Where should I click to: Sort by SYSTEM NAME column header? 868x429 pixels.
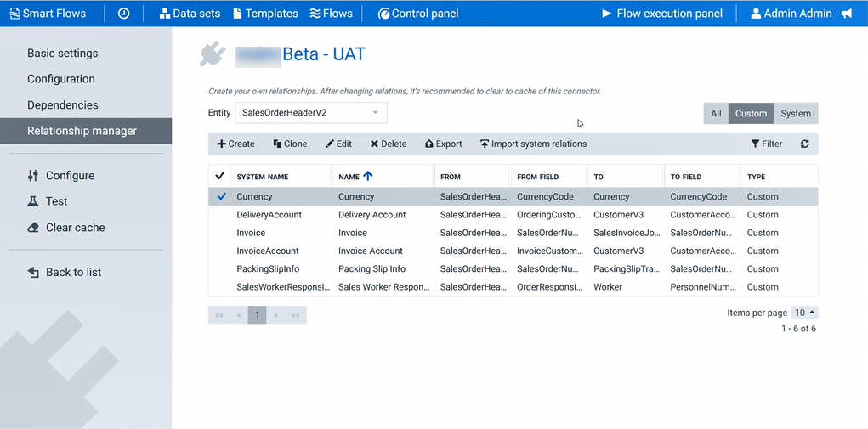[263, 177]
